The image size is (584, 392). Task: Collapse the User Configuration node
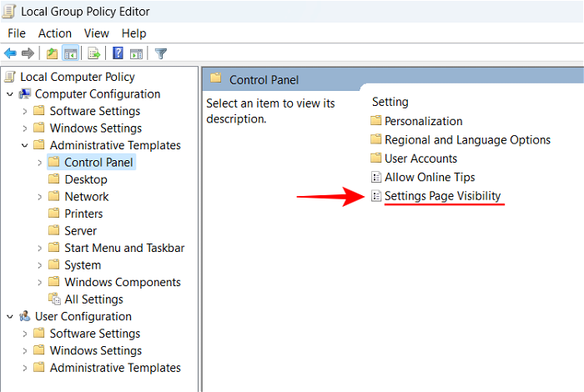pyautogui.click(x=10, y=317)
